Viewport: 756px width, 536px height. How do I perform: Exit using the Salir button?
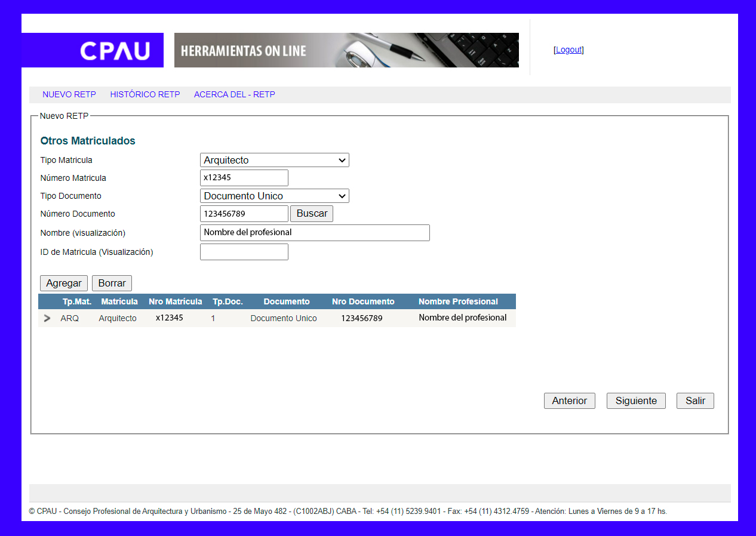(x=695, y=401)
